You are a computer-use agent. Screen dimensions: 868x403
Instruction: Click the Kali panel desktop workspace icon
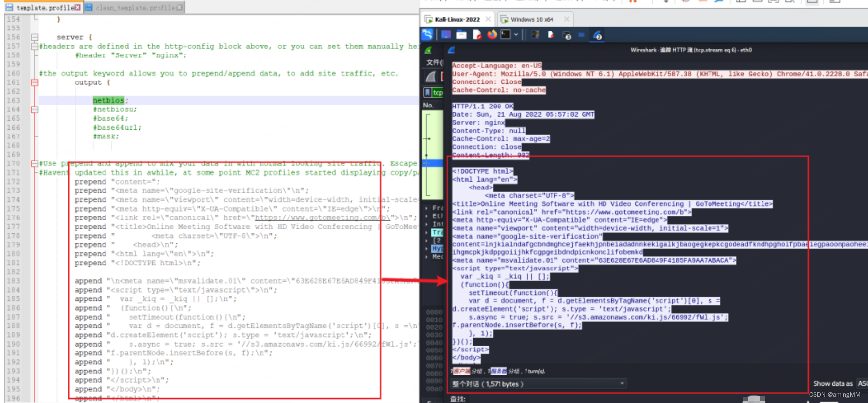click(446, 35)
